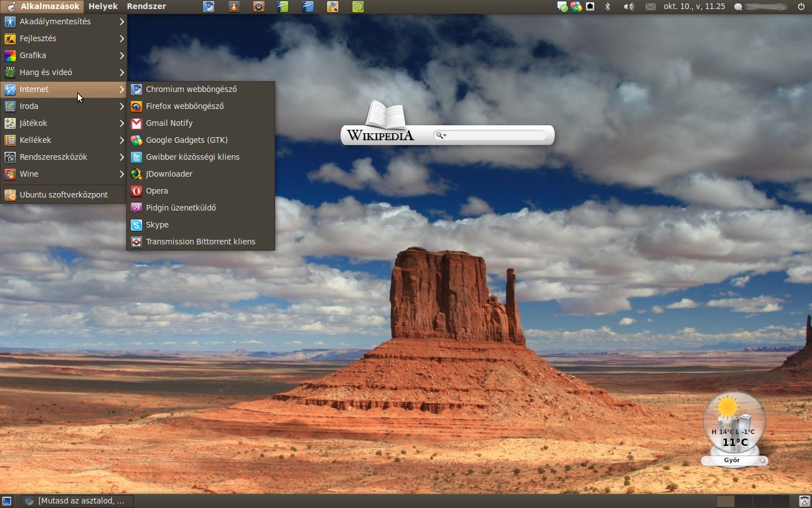Open the Helyek menu

103,7
